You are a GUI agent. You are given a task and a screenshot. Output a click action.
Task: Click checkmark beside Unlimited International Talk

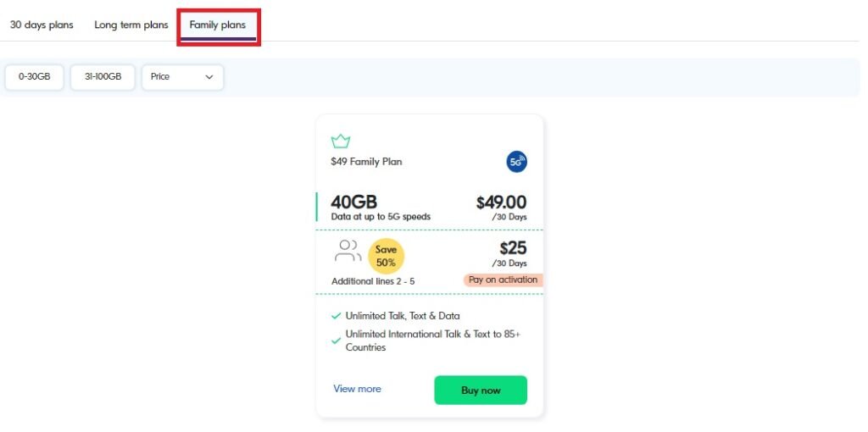click(336, 341)
